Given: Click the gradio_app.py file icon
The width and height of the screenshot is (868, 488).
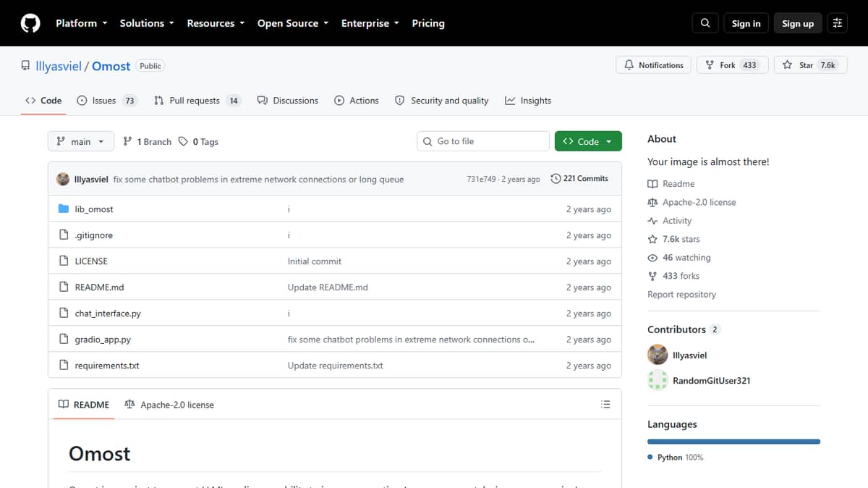Looking at the screenshot, I should [x=64, y=340].
